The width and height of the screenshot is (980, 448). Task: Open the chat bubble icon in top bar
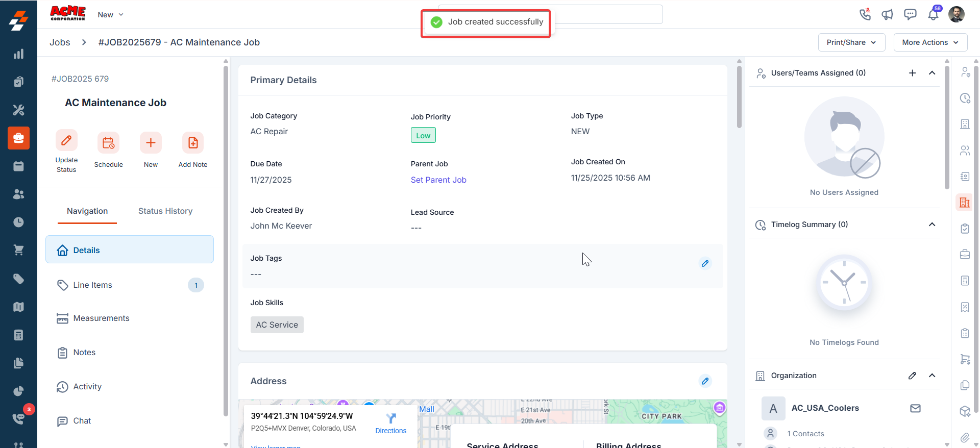pos(910,14)
